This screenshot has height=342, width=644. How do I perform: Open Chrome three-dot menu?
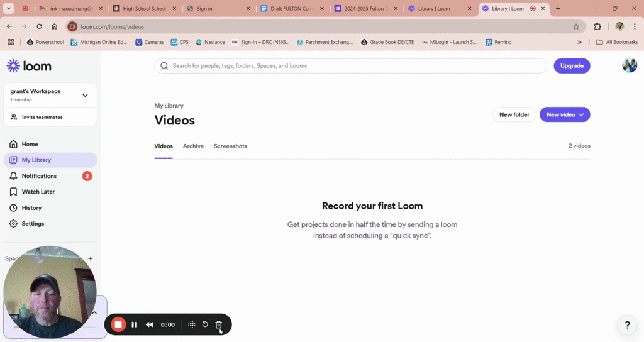(635, 26)
